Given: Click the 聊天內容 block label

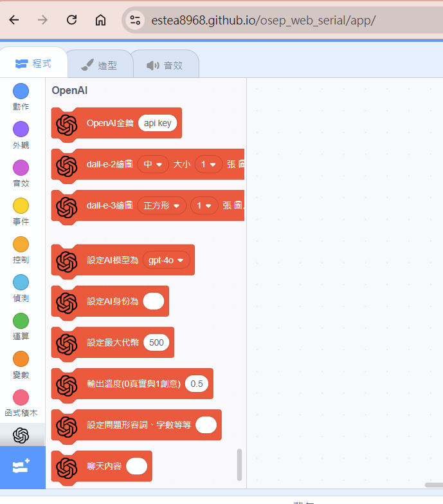Looking at the screenshot, I should [104, 466].
